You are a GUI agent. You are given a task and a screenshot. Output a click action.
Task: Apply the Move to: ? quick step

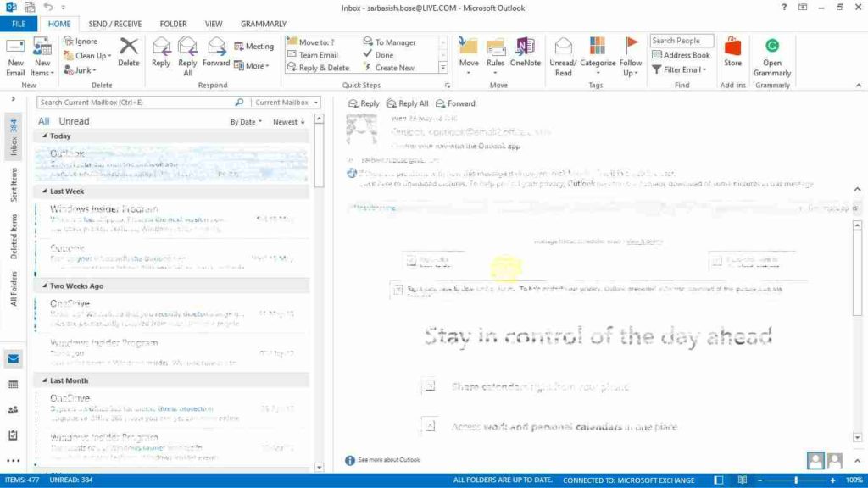point(311,42)
